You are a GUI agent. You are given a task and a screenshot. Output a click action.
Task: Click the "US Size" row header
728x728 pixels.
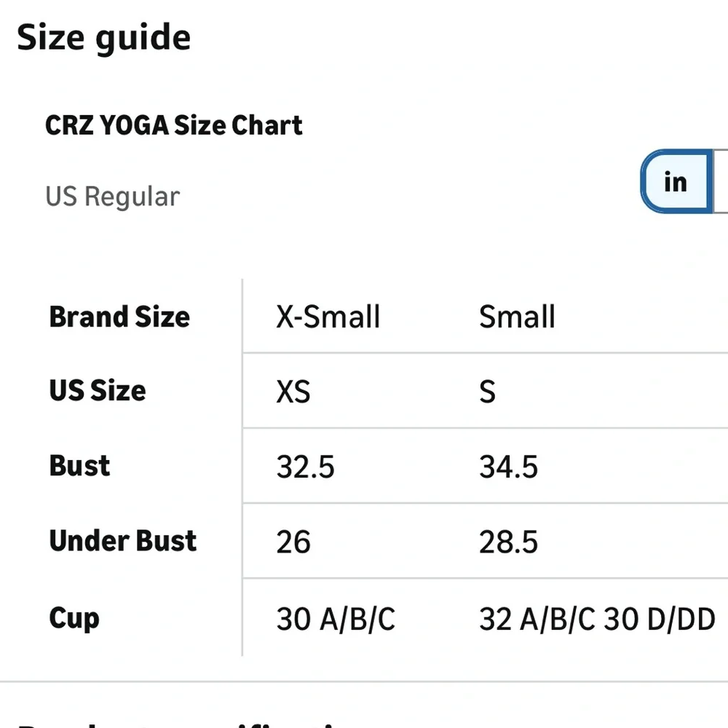98,391
